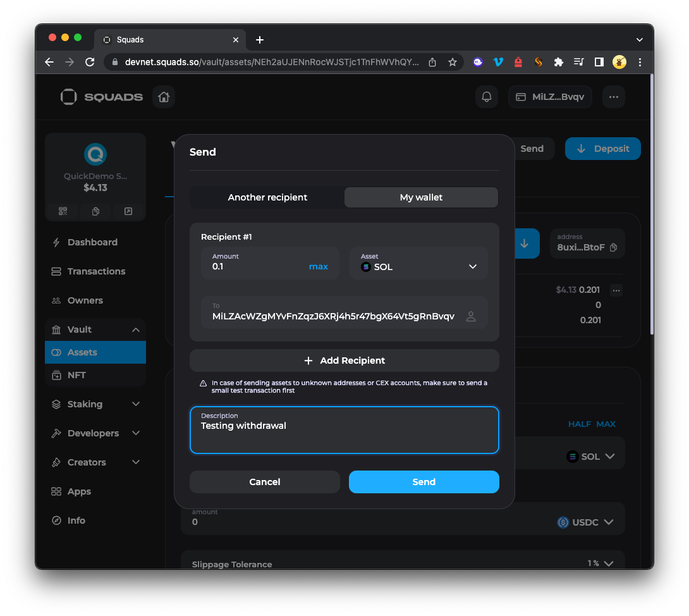
Task: Open the Asset dropdown showing SOL
Action: coord(472,267)
